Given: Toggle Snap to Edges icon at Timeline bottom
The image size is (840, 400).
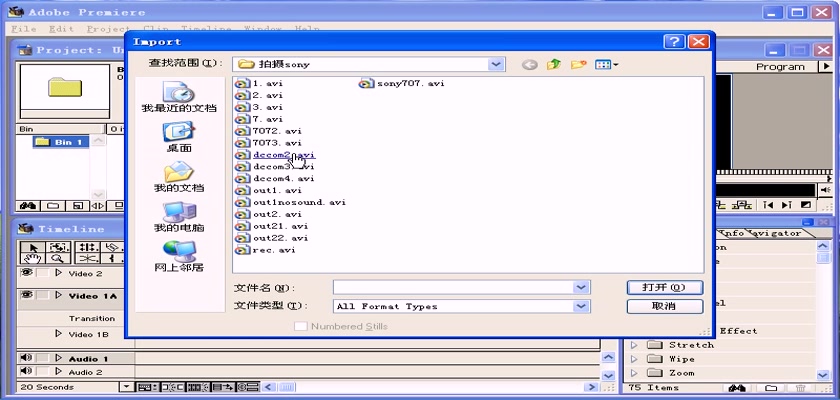Looking at the screenshot, I should pos(172,387).
